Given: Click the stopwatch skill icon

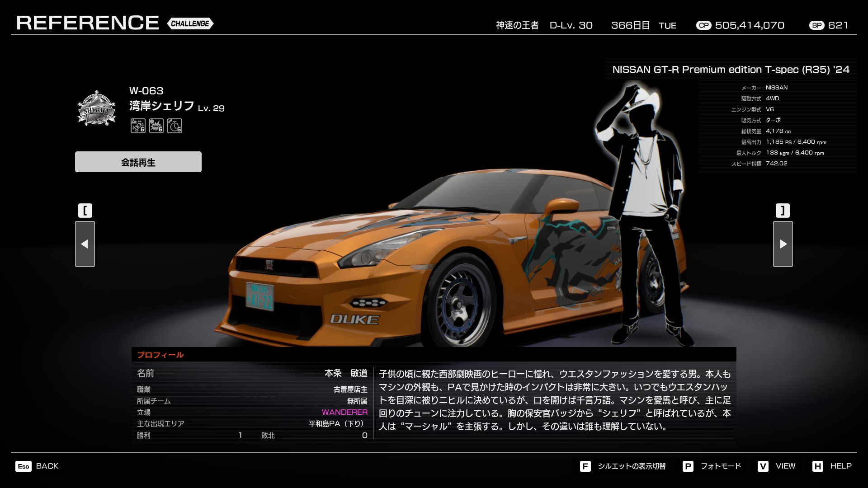Looking at the screenshot, I should 175,126.
